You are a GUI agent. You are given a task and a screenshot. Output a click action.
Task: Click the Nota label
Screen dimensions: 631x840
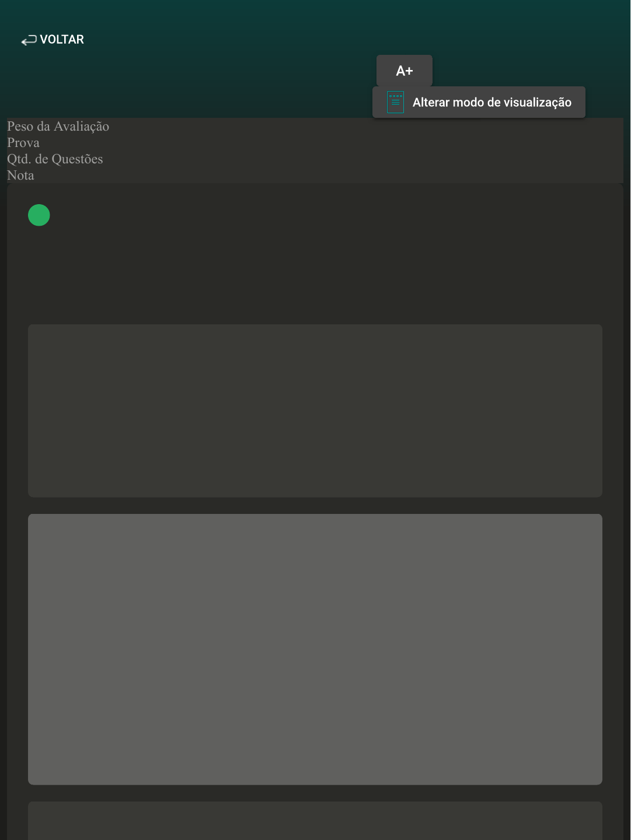click(x=20, y=176)
